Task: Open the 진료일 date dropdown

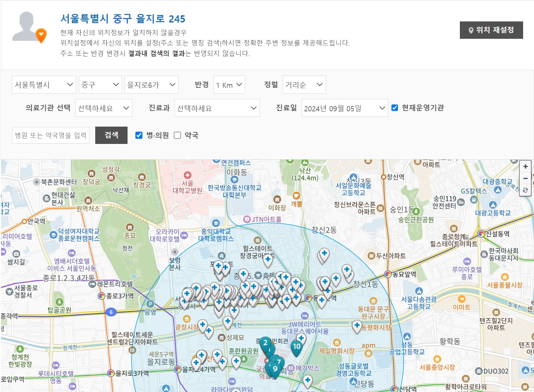Action: (345, 108)
